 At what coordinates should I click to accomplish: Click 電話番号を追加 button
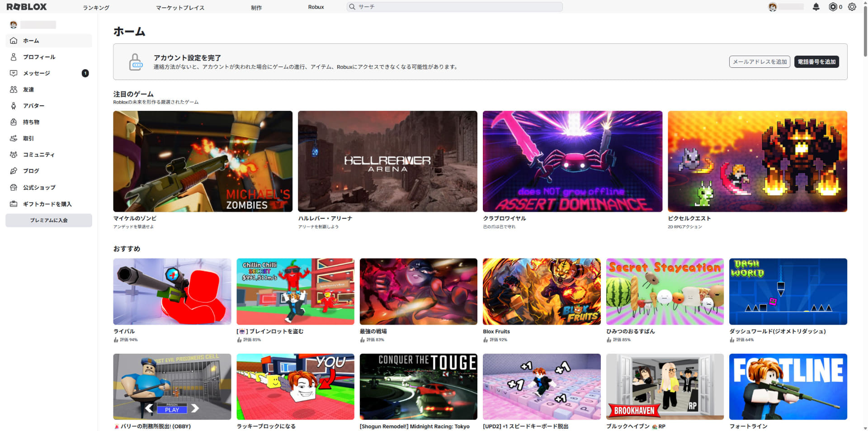click(816, 62)
